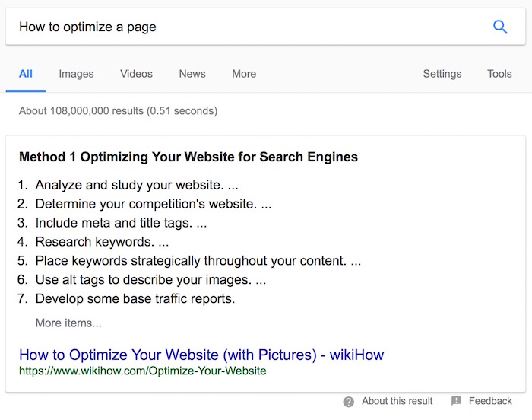Image resolution: width=532 pixels, height=420 pixels.
Task: Click into the search query field
Action: 251,27
